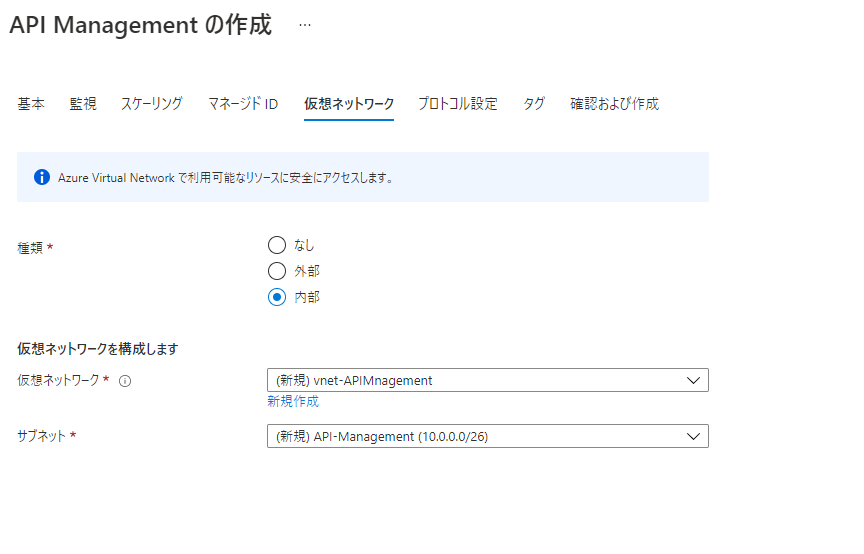The image size is (864, 554).
Task: Click the Azure Virtual Network info message text
Action: coord(226,178)
